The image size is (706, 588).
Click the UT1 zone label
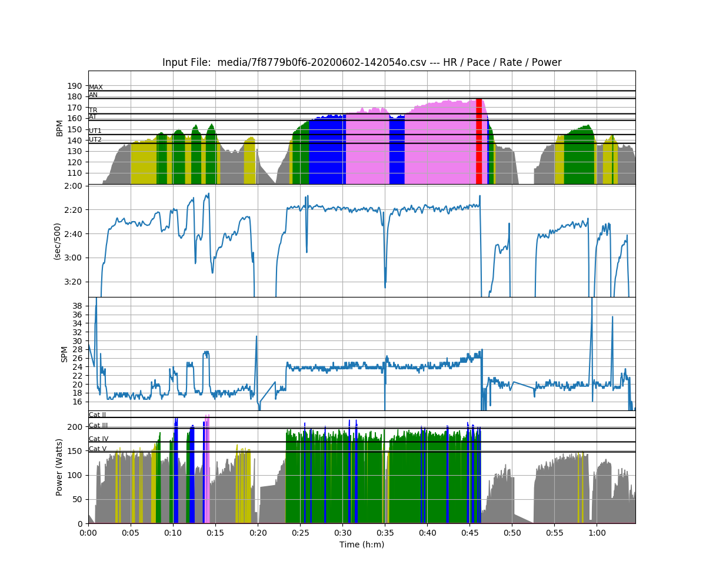[x=95, y=131]
